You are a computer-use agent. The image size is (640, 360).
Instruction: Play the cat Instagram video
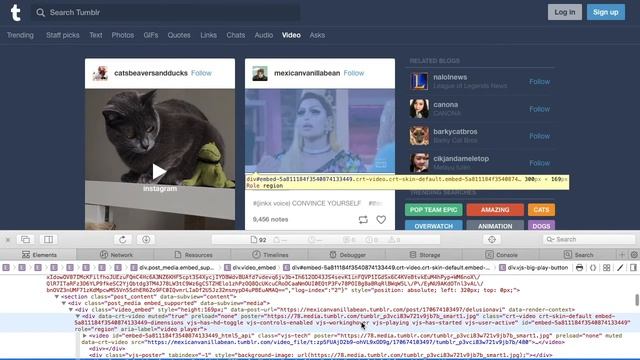coord(159,172)
